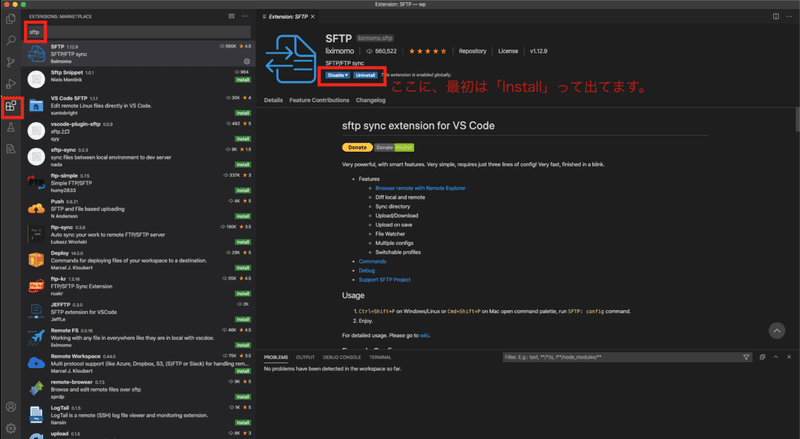Click the Deploy extension box icon
800x439 pixels.
click(x=36, y=260)
